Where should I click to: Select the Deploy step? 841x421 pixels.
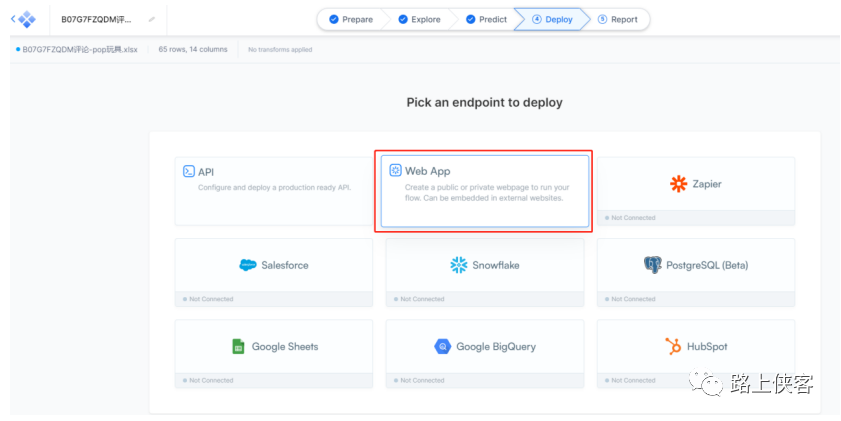[x=552, y=19]
